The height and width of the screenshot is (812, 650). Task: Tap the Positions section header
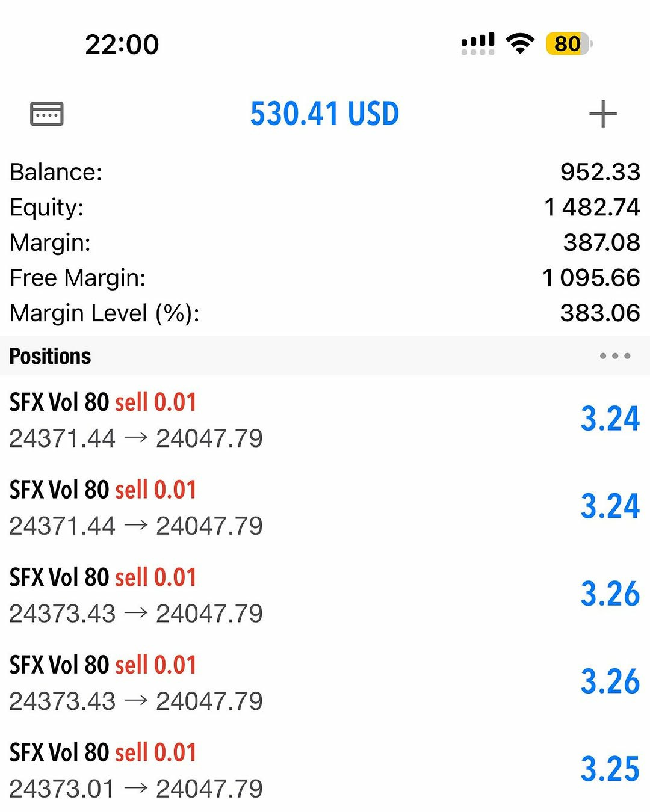point(51,356)
